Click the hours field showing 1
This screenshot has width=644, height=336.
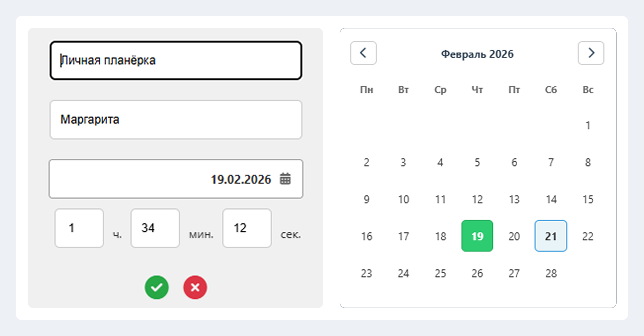coord(79,228)
